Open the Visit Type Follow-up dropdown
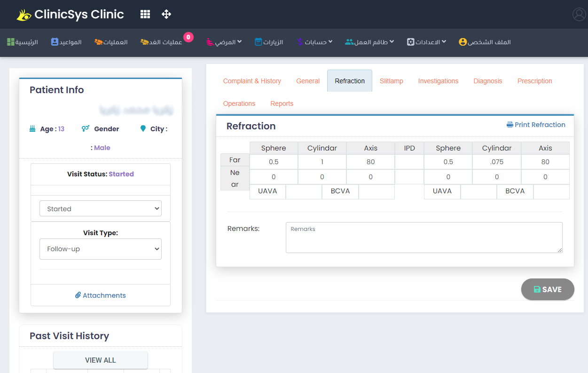588x373 pixels. click(101, 249)
